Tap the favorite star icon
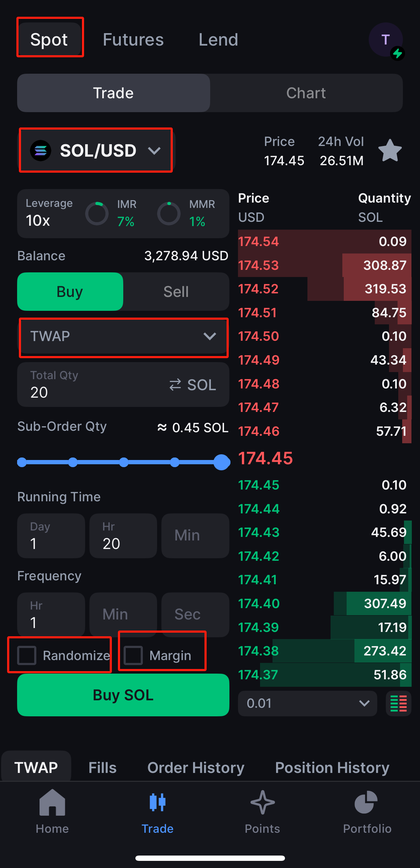This screenshot has width=420, height=868. coord(390,151)
